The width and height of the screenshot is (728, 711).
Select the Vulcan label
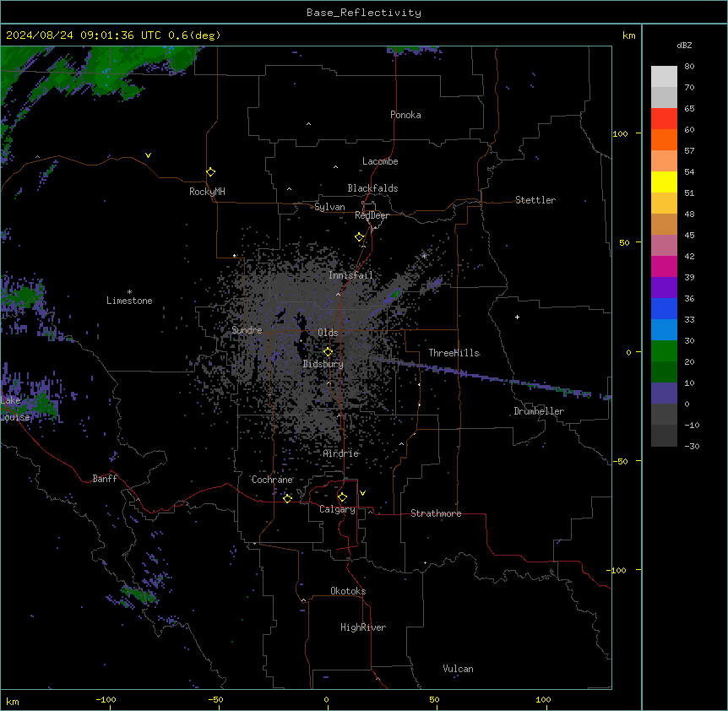tap(459, 669)
